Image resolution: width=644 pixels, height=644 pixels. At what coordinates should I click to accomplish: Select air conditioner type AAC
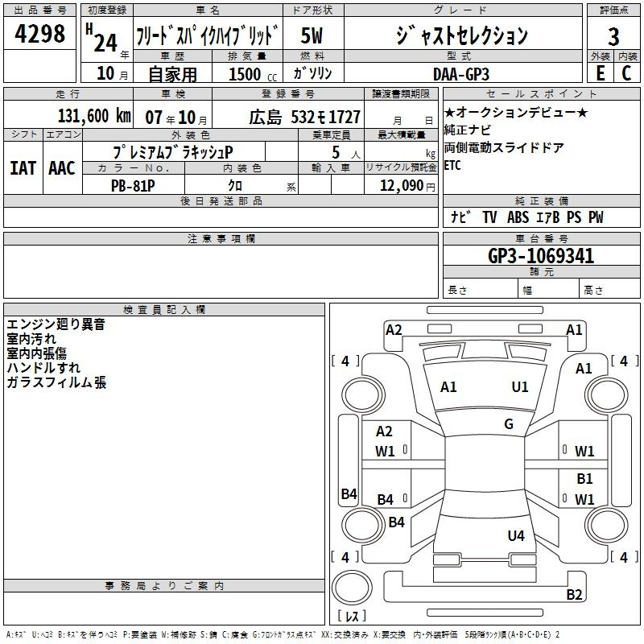[x=62, y=168]
